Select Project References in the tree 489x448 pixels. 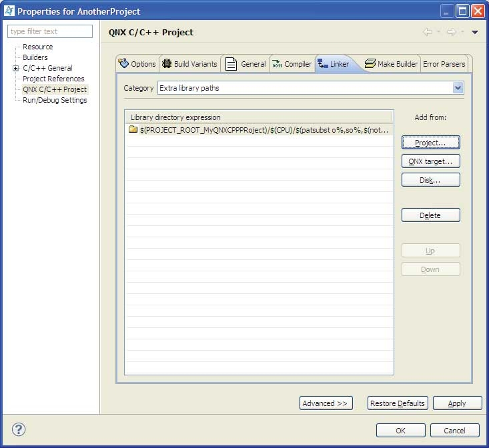pyautogui.click(x=53, y=79)
